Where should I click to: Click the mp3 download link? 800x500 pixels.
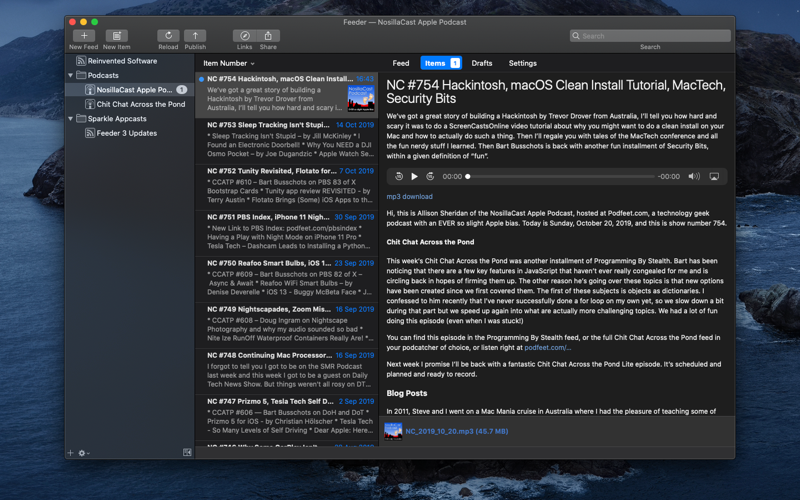coord(409,196)
